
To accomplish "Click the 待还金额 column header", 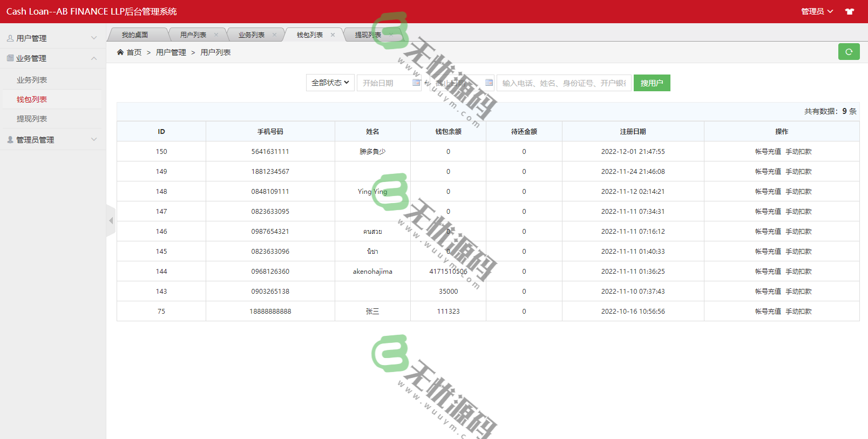I will point(524,131).
